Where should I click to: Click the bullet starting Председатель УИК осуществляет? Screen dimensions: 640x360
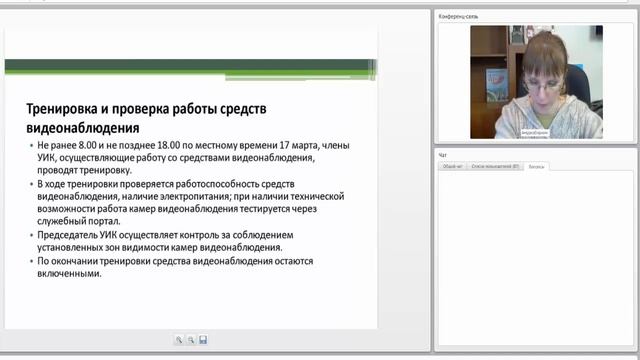[x=165, y=241]
